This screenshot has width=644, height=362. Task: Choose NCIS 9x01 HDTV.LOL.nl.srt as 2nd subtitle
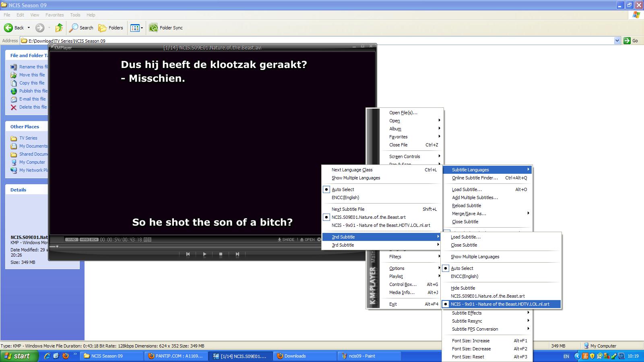[501, 304]
